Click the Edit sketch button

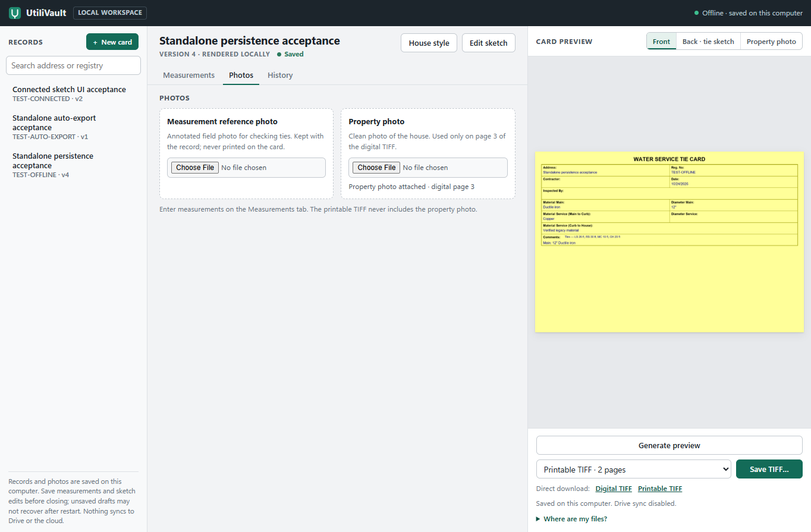(x=489, y=43)
